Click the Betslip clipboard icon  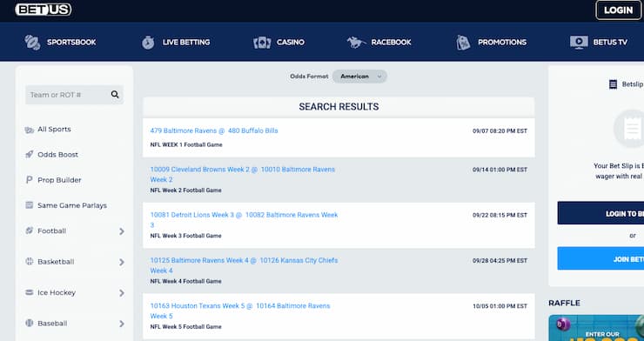click(x=613, y=84)
